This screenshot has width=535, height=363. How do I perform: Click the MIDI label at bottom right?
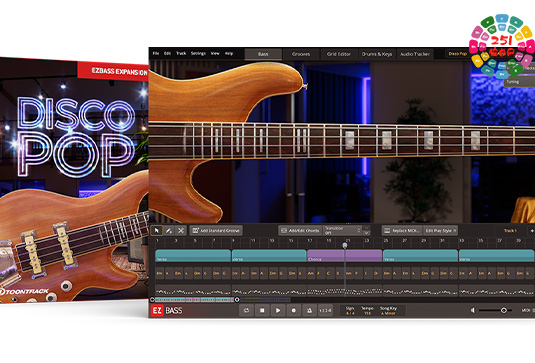[x=526, y=310]
